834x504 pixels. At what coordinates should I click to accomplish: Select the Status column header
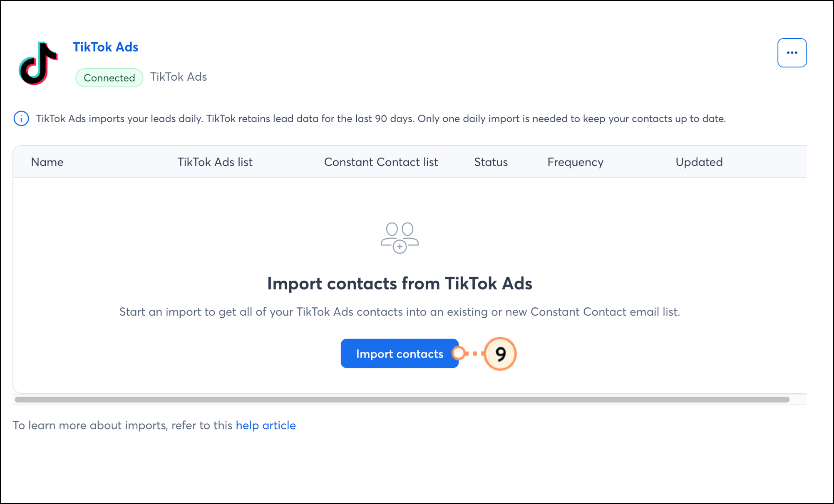(x=490, y=162)
